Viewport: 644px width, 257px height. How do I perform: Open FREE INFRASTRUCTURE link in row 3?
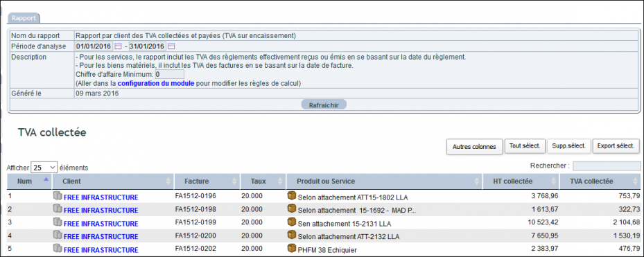point(101,224)
